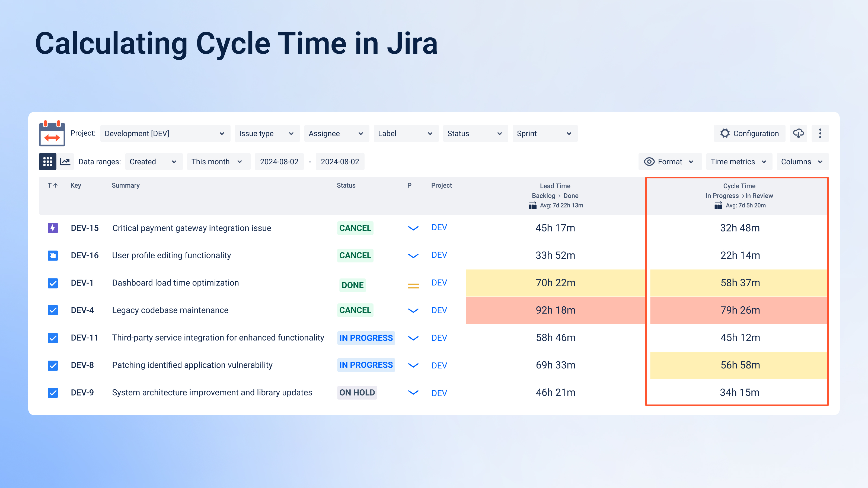The width and height of the screenshot is (868, 488).
Task: Click the purple lightning issue icon on DEV-15
Action: point(53,228)
